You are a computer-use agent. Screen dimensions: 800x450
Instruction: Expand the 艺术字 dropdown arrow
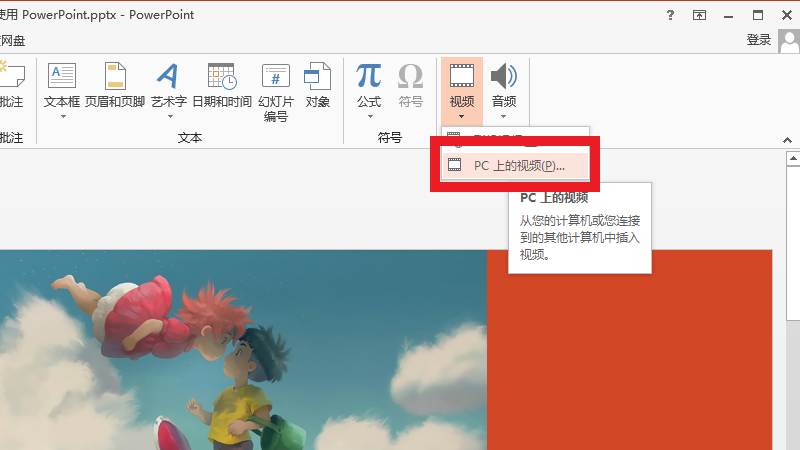168,116
